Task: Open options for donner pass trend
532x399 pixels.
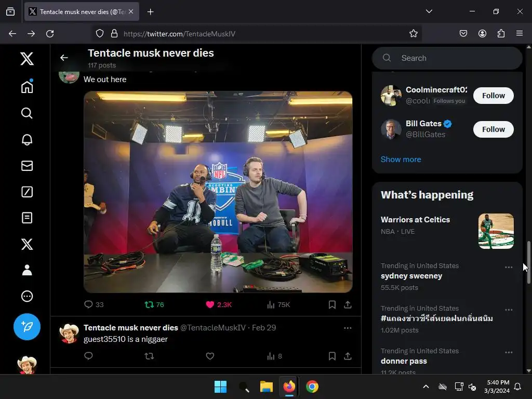Action: point(509,353)
